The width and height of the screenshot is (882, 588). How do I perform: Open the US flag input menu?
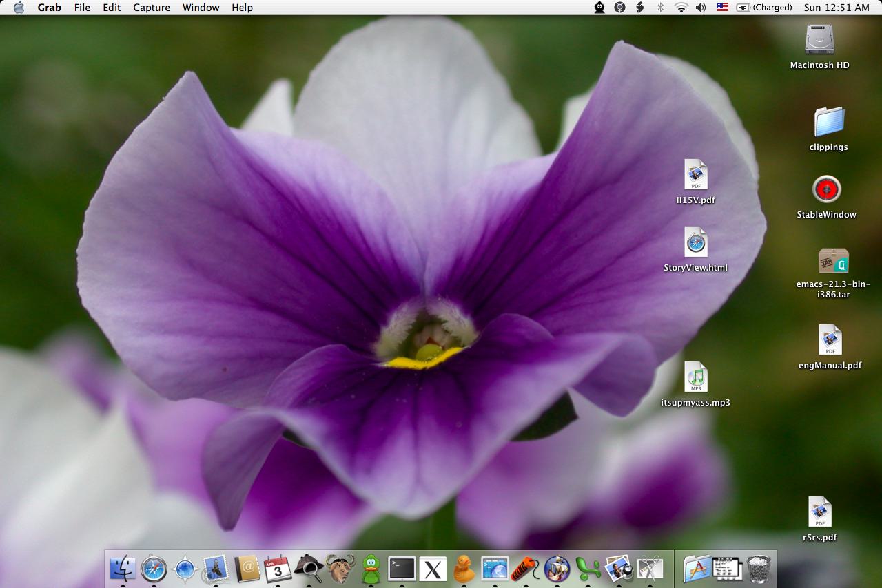722,8
